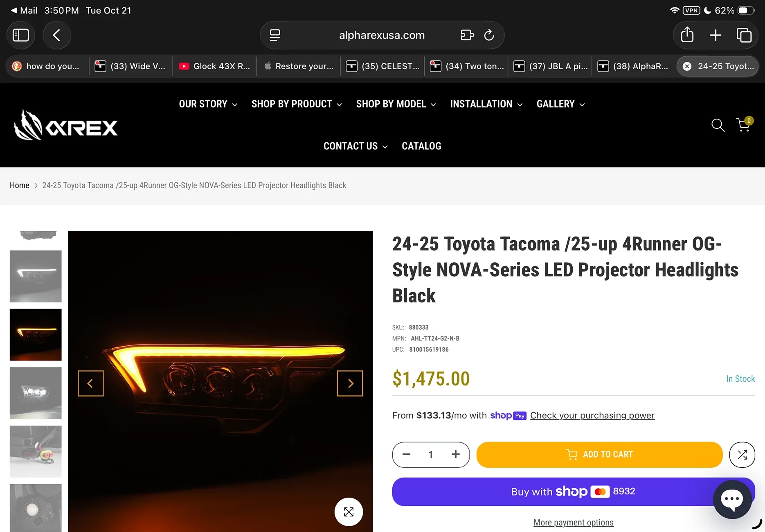Select the amber-lit headlight thumbnail
Screen dimensions: 765x532
(36, 335)
